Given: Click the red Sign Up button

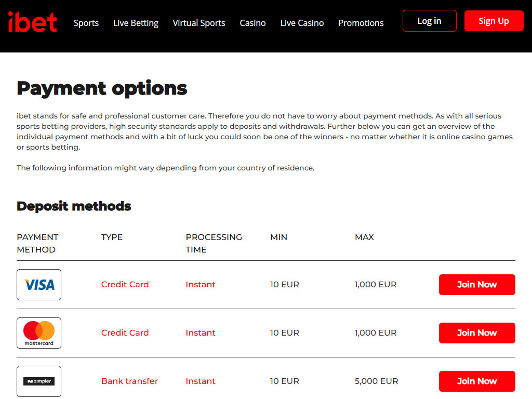Looking at the screenshot, I should 494,21.
